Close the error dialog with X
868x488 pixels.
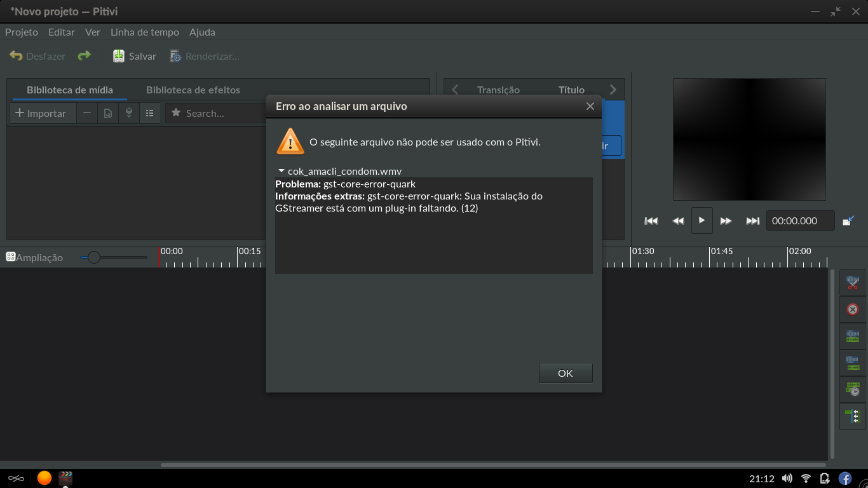point(590,106)
